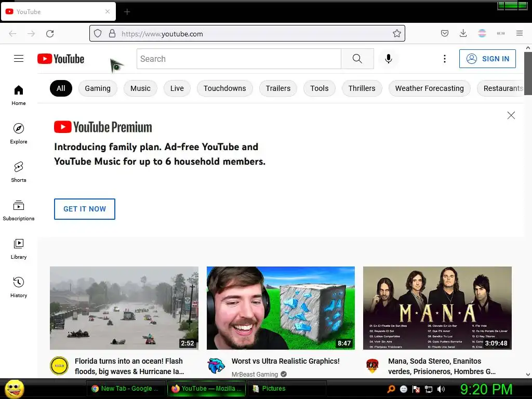Open Worst vs Ultra Realistic Graphics title
The image size is (532, 399).
pos(285,361)
